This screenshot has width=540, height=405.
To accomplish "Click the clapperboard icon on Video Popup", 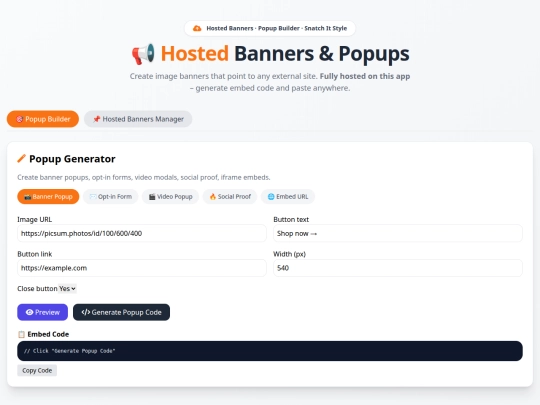I will tap(152, 197).
